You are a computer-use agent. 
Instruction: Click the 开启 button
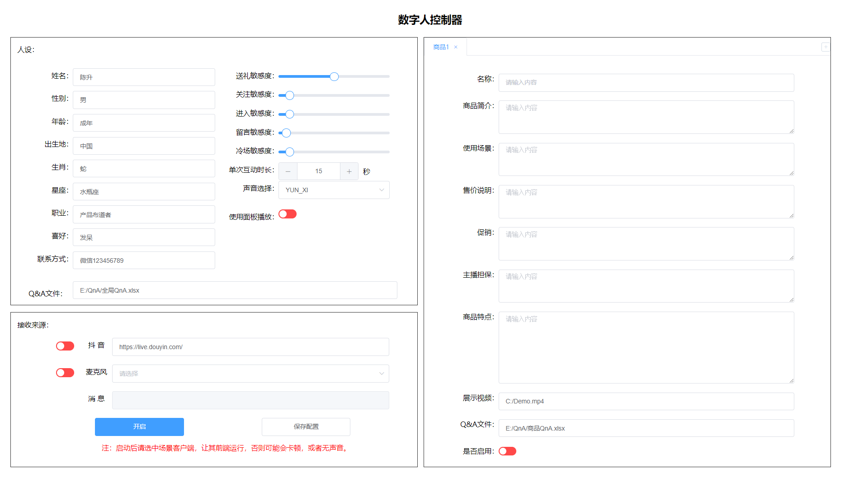(x=139, y=426)
